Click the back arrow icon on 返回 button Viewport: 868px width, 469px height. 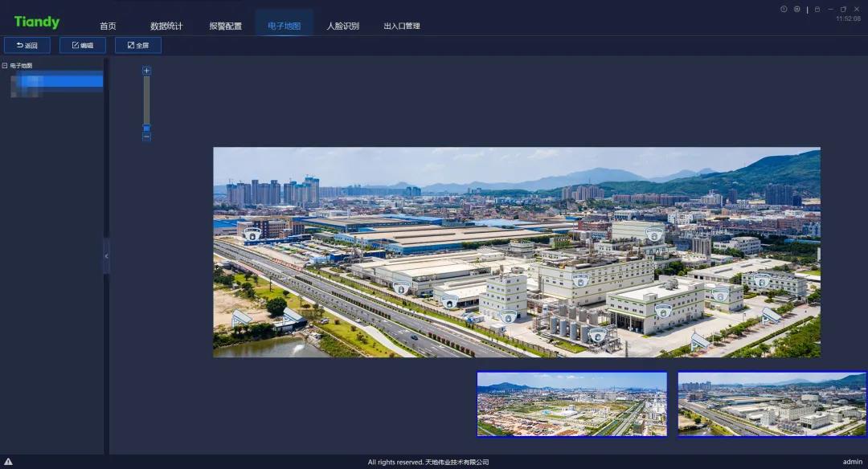point(20,45)
